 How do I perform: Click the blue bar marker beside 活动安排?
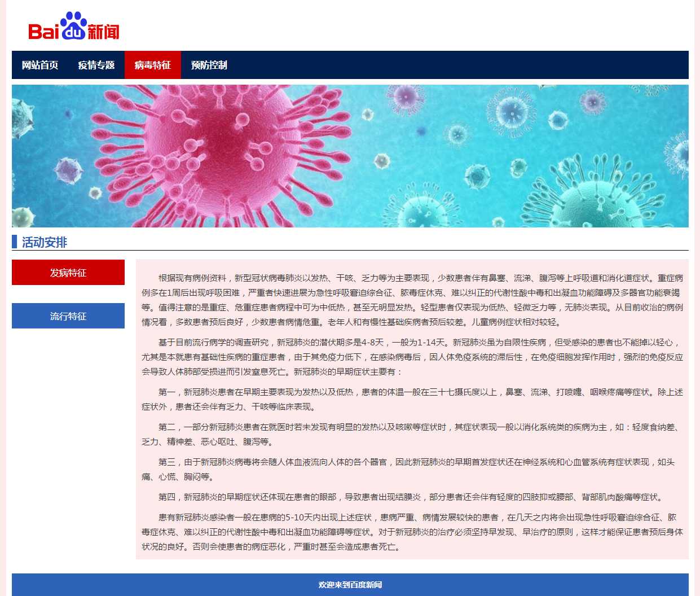click(x=15, y=242)
